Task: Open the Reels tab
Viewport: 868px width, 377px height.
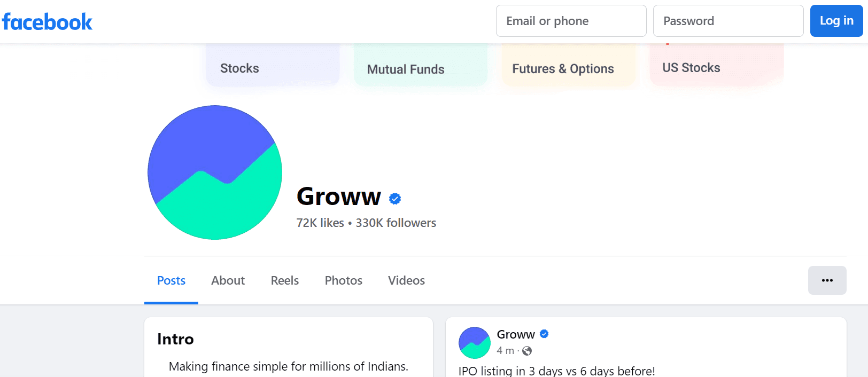Action: [284, 280]
